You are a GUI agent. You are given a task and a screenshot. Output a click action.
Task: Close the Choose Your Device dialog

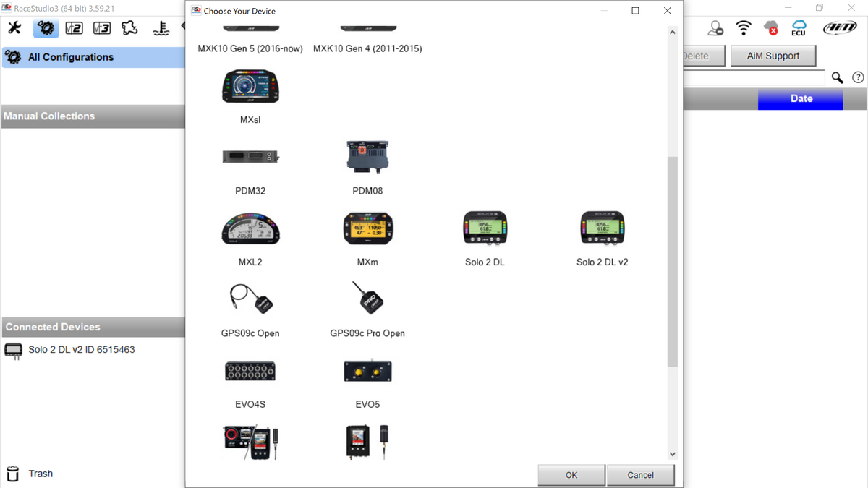[667, 11]
